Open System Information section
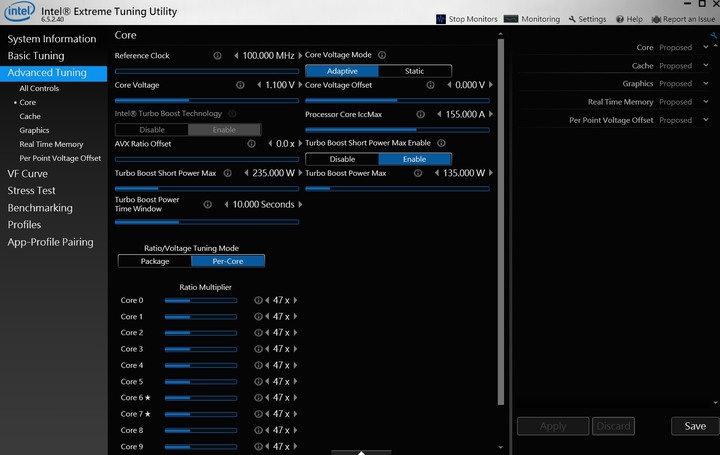Viewport: 720px width, 455px height. point(52,39)
